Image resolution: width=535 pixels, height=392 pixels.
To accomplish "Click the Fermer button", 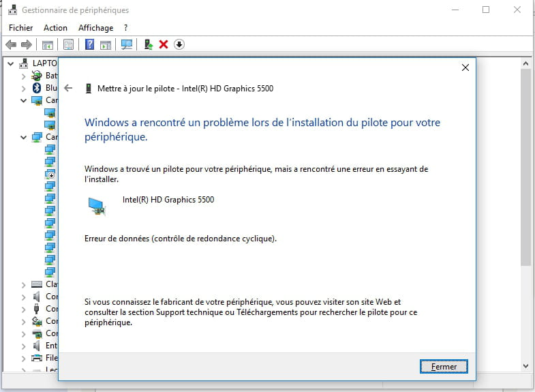I will pyautogui.click(x=444, y=366).
